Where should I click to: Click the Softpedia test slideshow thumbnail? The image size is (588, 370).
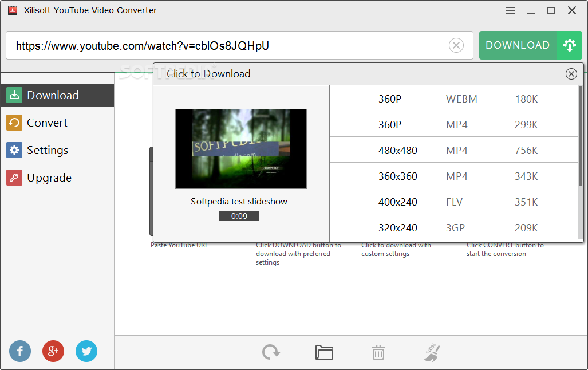pos(240,148)
